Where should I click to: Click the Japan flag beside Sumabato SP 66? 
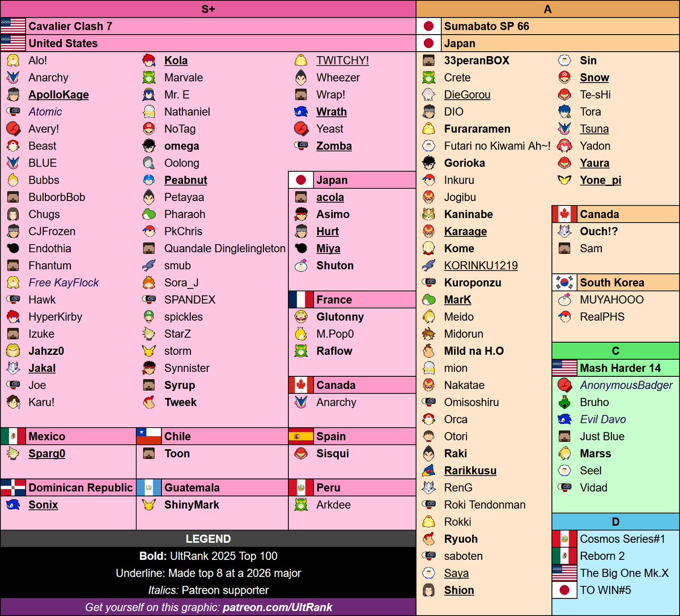click(428, 26)
